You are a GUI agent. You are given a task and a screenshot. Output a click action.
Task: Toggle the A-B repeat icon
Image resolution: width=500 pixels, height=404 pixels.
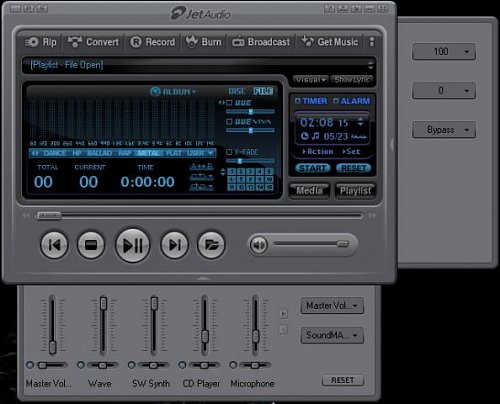[202, 166]
